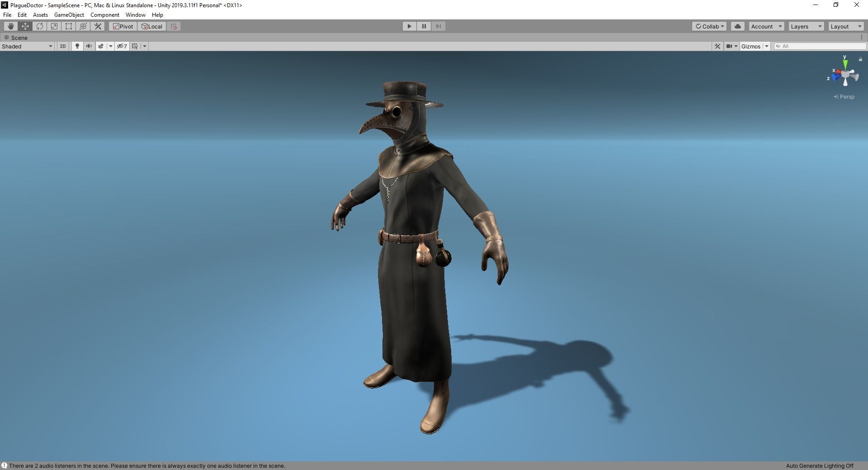Toggle Pivot handle position
868x470 pixels.
pyautogui.click(x=123, y=26)
